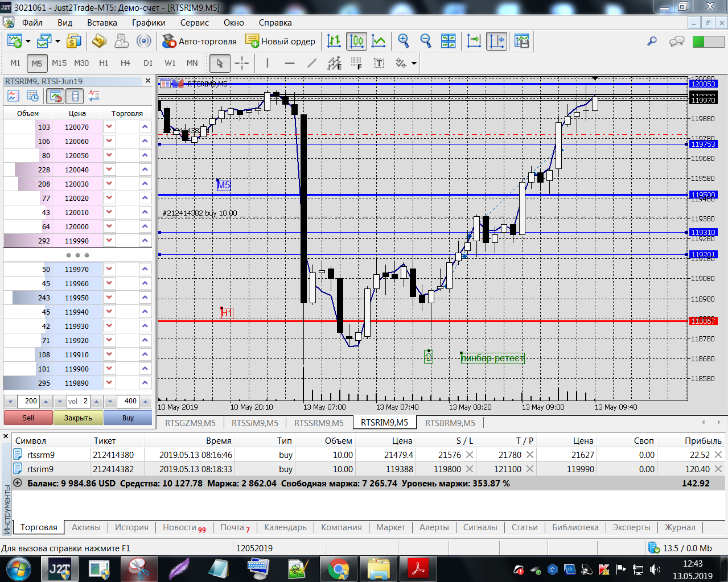Select the crosshair tool
The height and width of the screenshot is (582, 728).
242,63
